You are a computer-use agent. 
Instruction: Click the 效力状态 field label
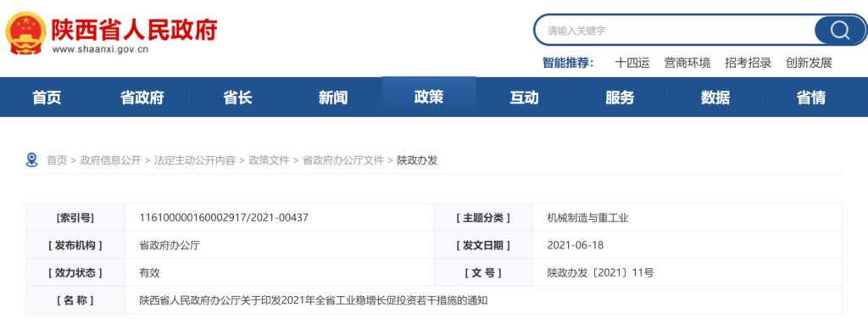[x=75, y=273]
